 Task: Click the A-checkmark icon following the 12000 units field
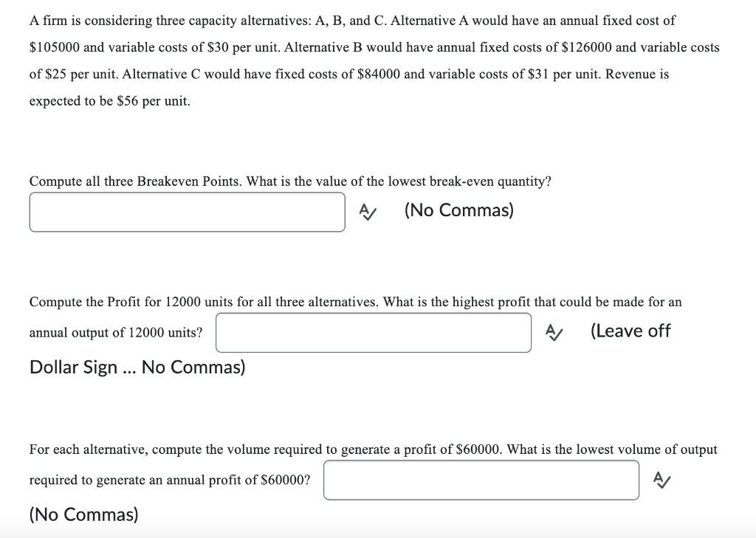555,332
